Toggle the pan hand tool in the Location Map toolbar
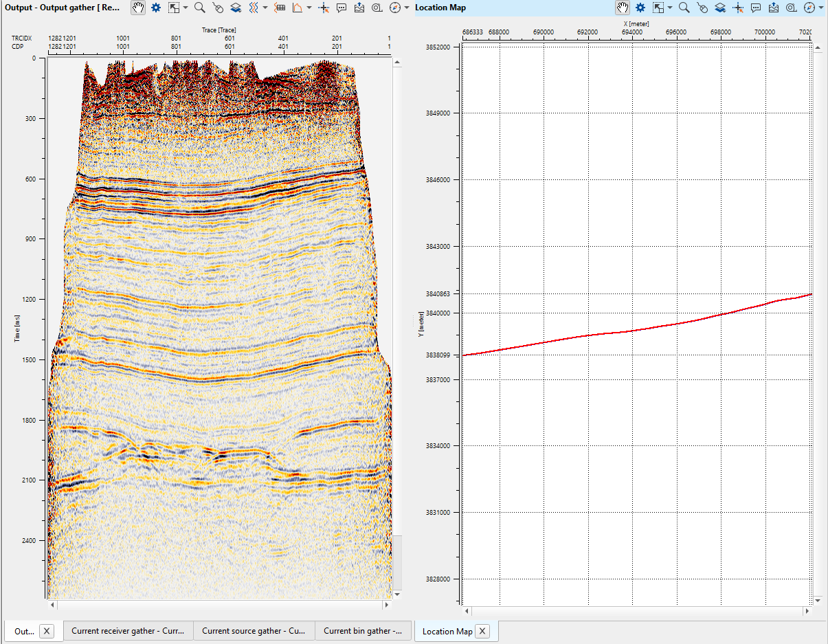 tap(622, 8)
